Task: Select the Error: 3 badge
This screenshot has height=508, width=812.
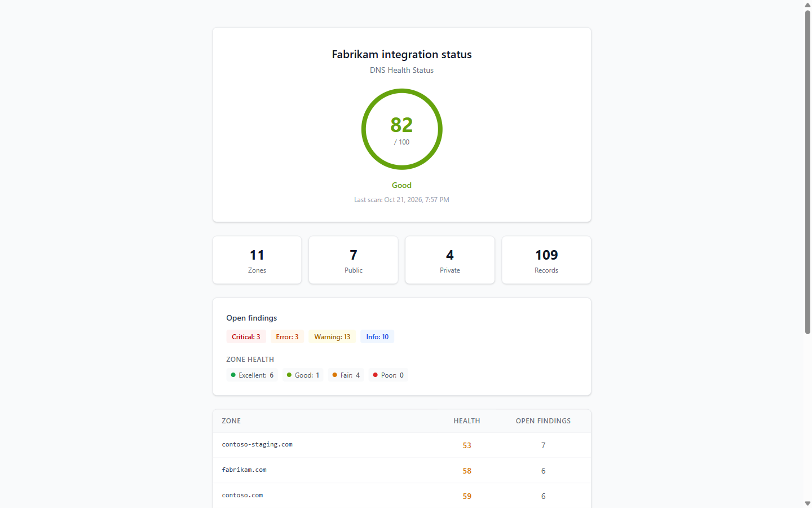Action: pyautogui.click(x=287, y=337)
